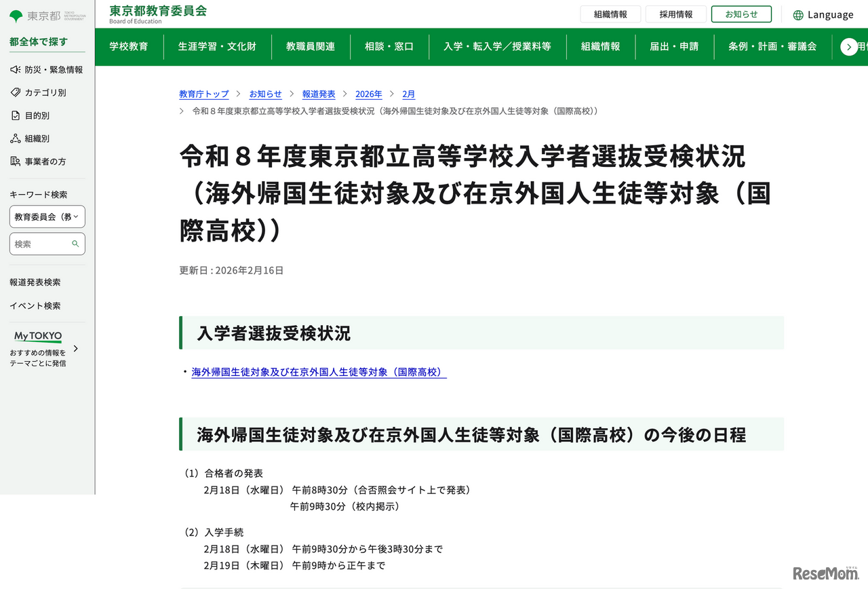Click the 採用情報 button

[x=676, y=14]
